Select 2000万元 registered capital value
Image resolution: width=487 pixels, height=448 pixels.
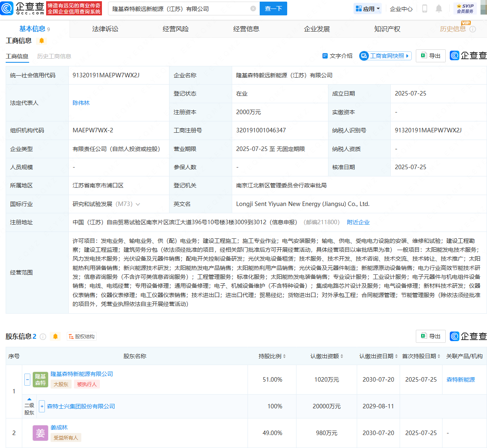[x=248, y=112]
